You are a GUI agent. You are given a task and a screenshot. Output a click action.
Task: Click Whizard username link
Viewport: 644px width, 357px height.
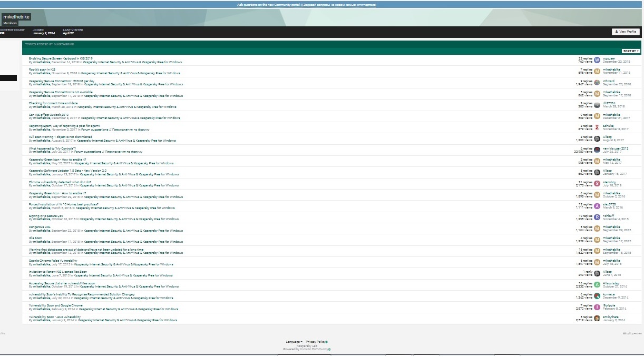click(x=609, y=81)
